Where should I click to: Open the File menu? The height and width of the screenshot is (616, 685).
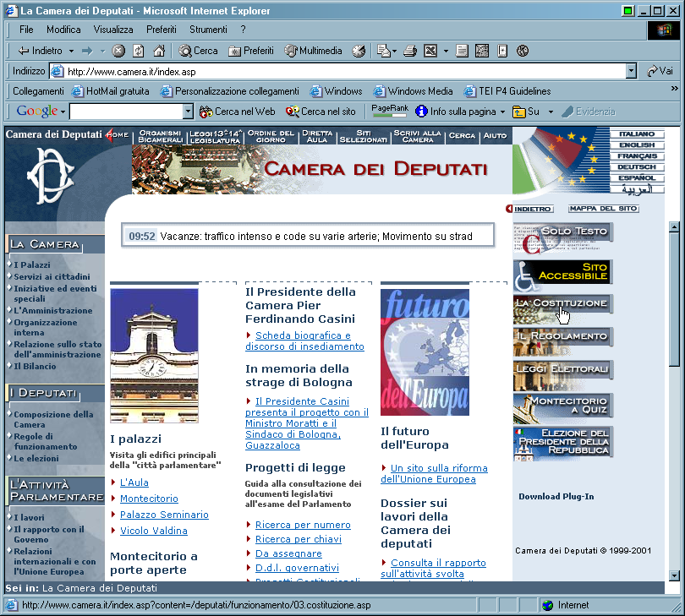[26, 30]
